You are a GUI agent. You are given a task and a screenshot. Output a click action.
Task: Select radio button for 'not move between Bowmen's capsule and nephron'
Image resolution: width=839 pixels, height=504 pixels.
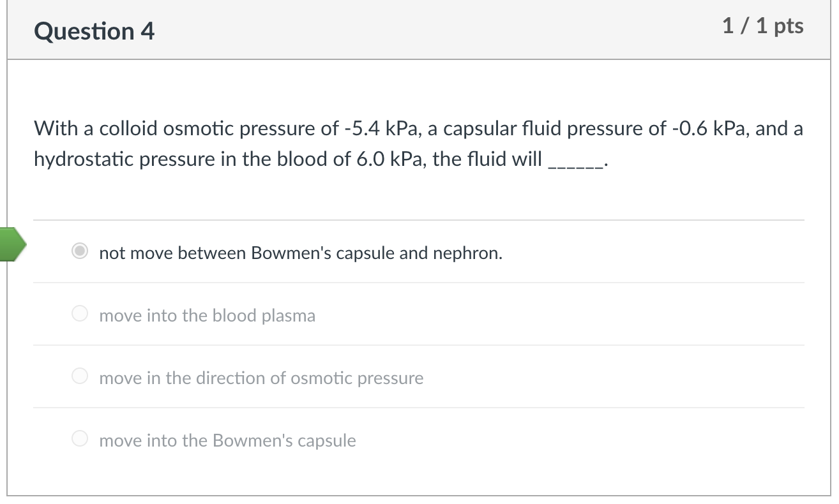(79, 251)
